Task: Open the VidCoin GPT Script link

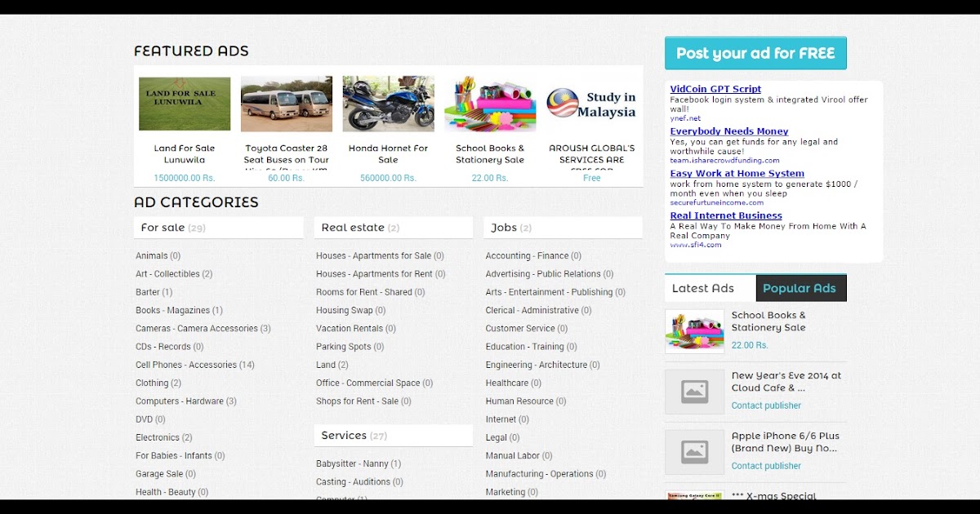Action: [715, 89]
